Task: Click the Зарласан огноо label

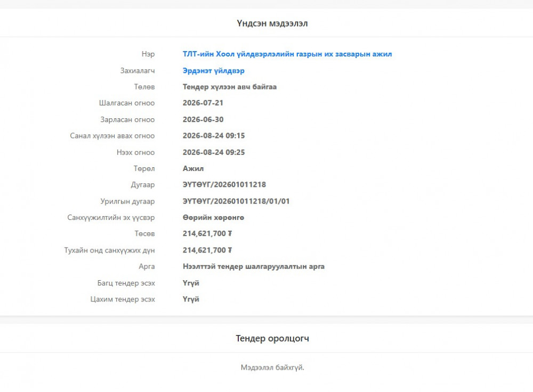Action: pos(127,119)
